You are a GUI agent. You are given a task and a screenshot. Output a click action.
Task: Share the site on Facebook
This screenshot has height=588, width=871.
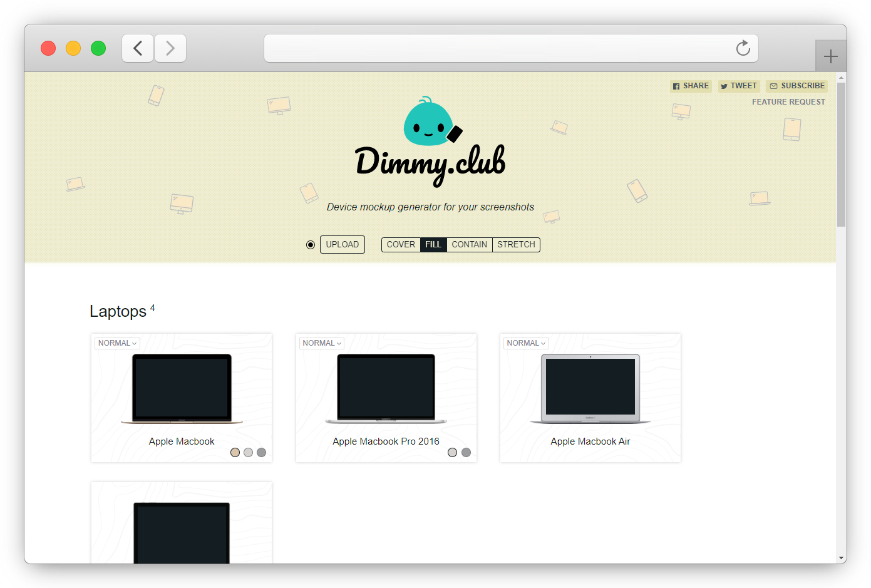click(x=691, y=86)
